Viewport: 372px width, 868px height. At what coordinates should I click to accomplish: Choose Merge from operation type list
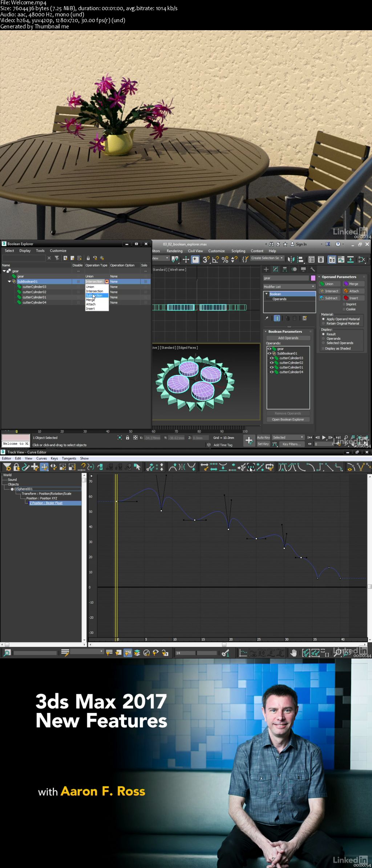[x=90, y=300]
